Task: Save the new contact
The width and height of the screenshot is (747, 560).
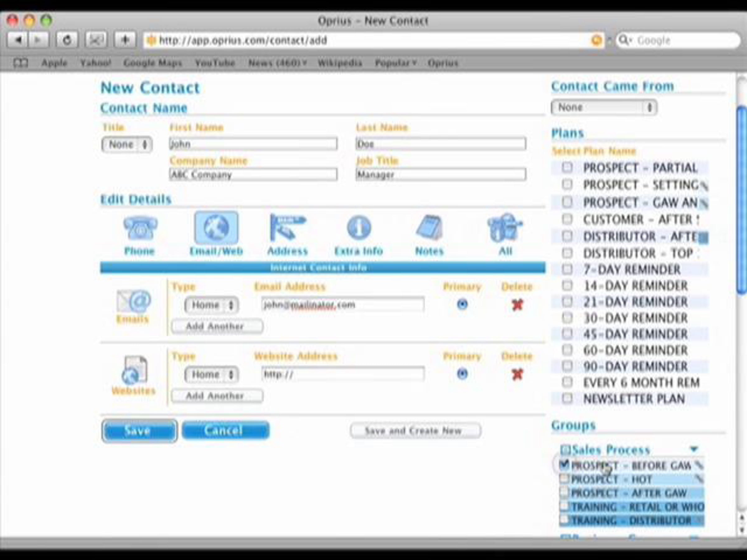Action: 139,430
